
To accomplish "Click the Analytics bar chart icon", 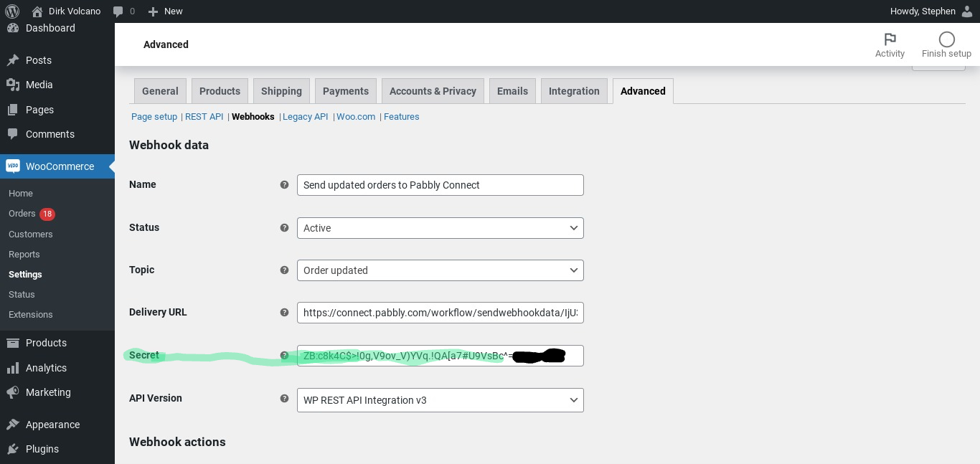I will pyautogui.click(x=13, y=368).
